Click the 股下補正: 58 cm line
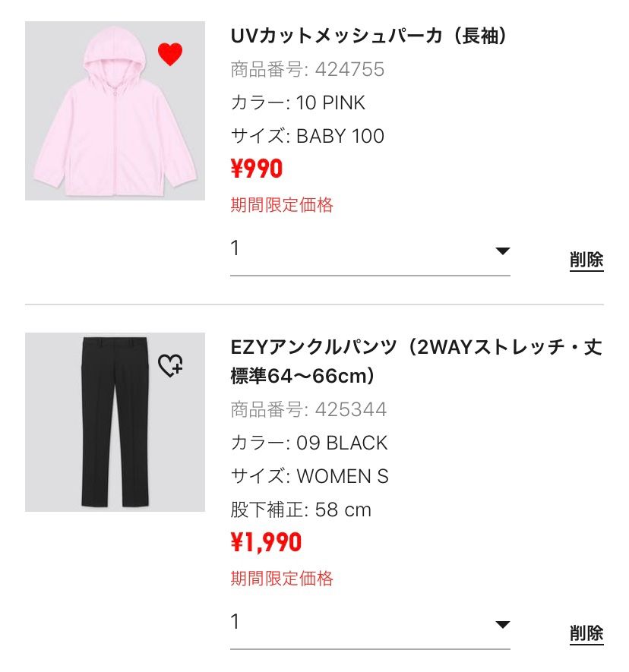This screenshot has height=672, width=629. [301, 510]
